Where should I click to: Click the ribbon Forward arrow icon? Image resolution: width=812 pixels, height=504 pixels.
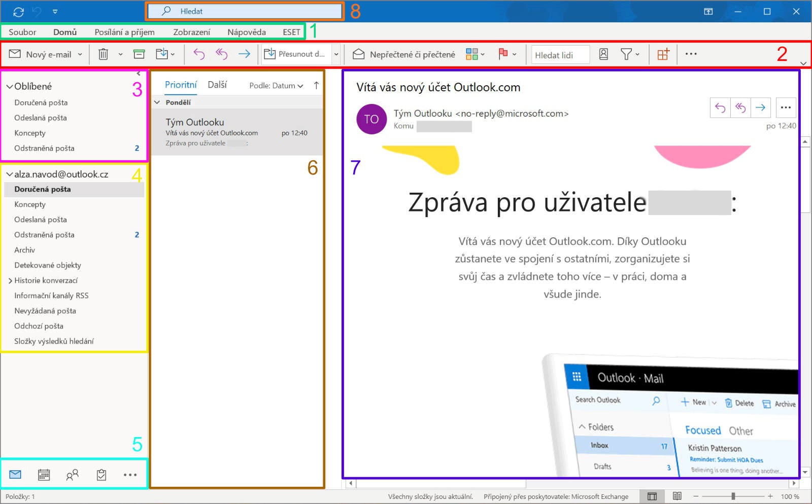[x=245, y=54]
